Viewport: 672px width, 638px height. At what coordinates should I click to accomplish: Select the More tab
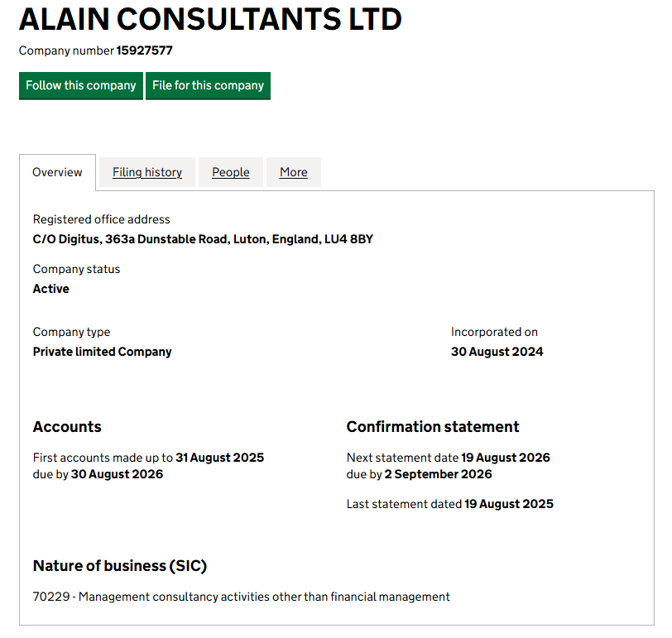[x=294, y=172]
